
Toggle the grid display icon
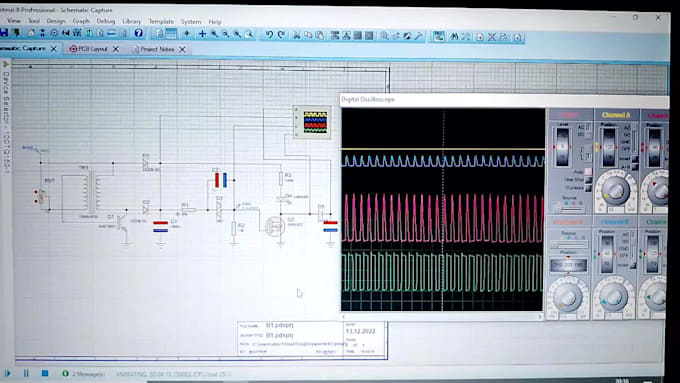171,33
